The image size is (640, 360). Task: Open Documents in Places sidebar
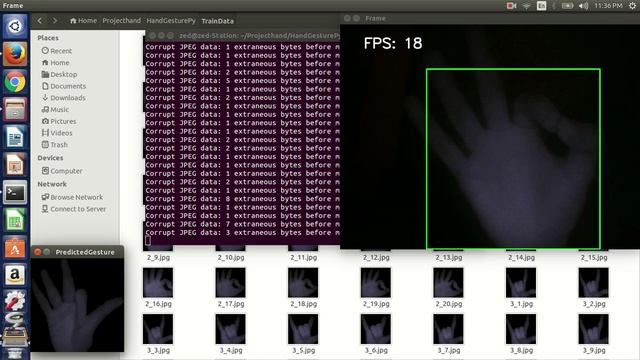pyautogui.click(x=64, y=86)
